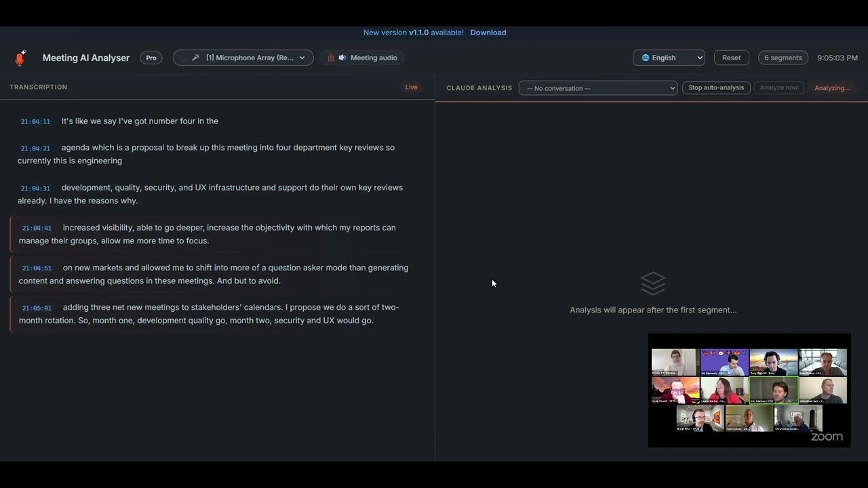Image resolution: width=868 pixels, height=488 pixels.
Task: Click the microphone icon in the device selector
Action: coord(195,58)
